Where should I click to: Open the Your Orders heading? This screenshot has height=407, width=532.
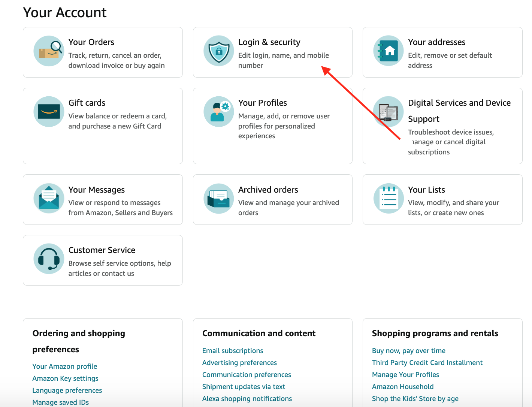point(91,42)
